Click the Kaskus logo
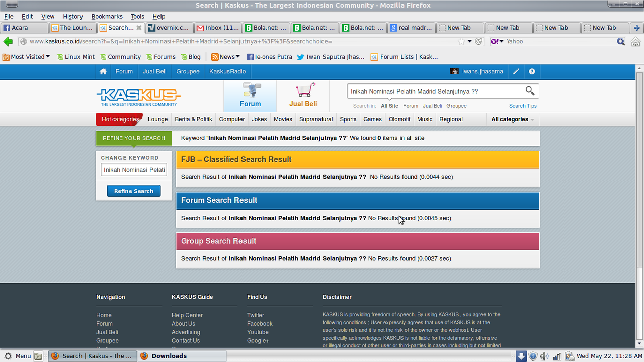The width and height of the screenshot is (644, 362). point(138,97)
